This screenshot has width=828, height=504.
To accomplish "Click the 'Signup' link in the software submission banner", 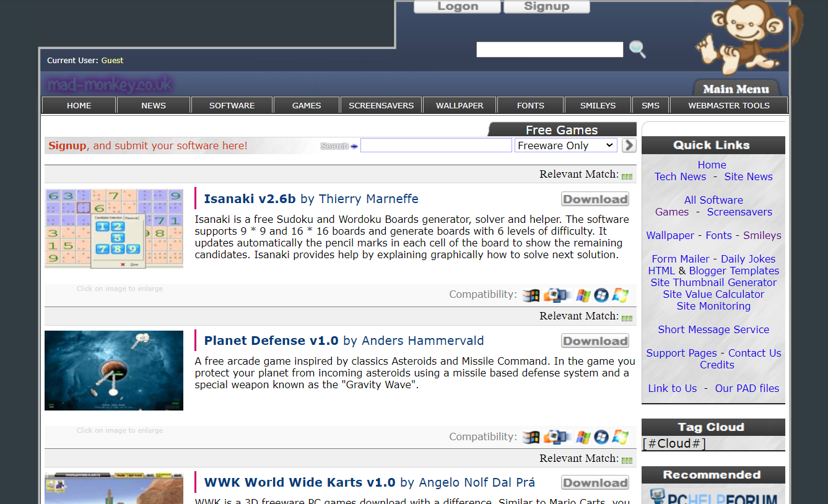I will pos(67,146).
